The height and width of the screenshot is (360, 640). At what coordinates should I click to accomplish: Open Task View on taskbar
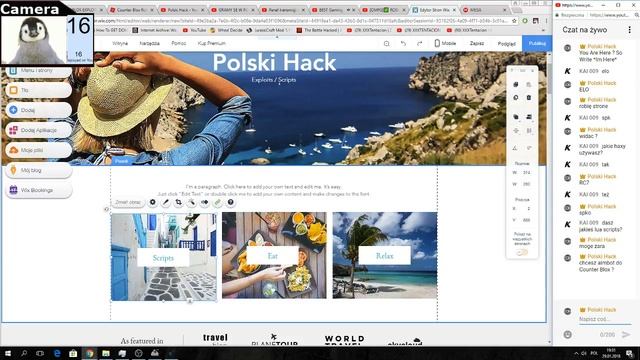click(40, 353)
